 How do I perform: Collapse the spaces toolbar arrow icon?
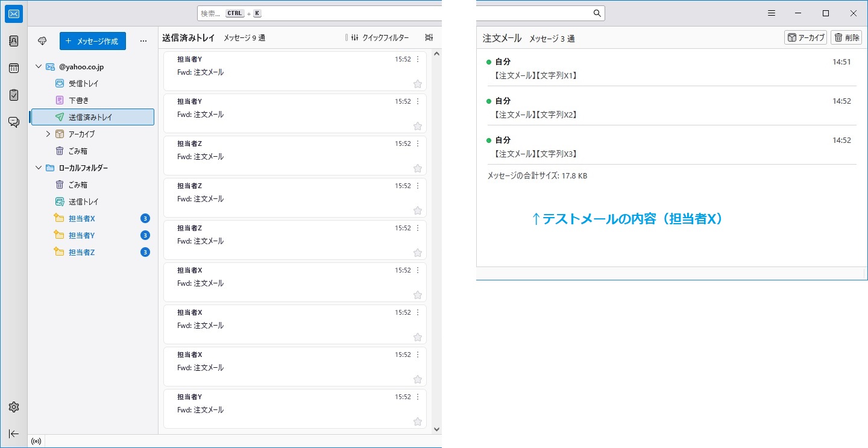point(14,434)
